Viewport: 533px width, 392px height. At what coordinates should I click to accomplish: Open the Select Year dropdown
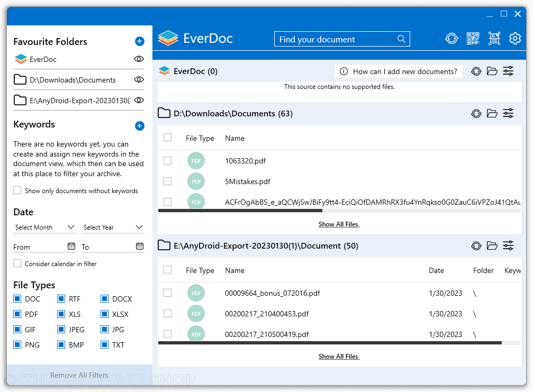(113, 227)
